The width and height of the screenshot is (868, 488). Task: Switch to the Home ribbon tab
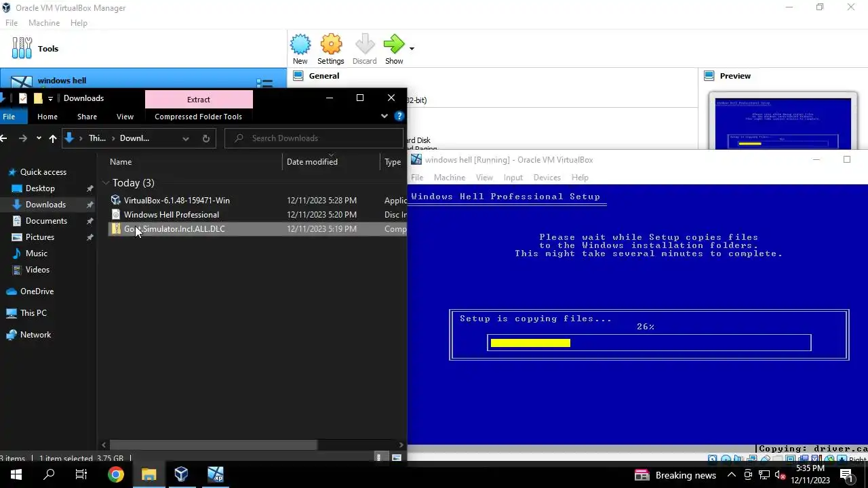click(x=47, y=117)
